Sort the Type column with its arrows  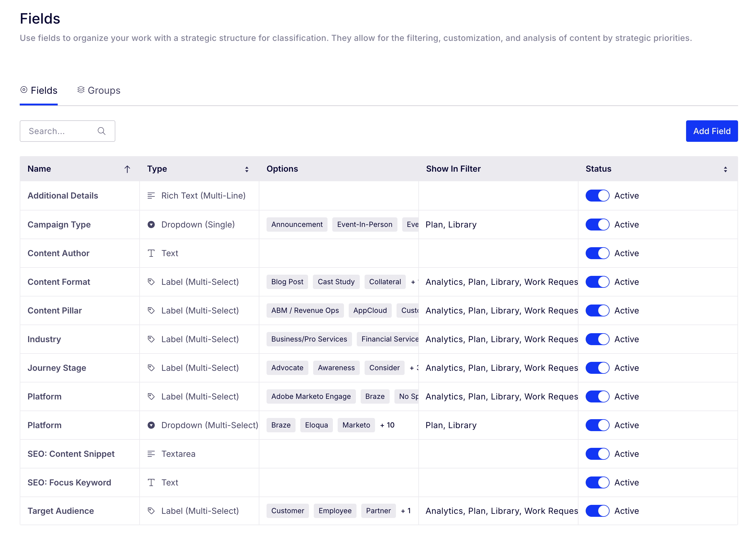(x=247, y=169)
